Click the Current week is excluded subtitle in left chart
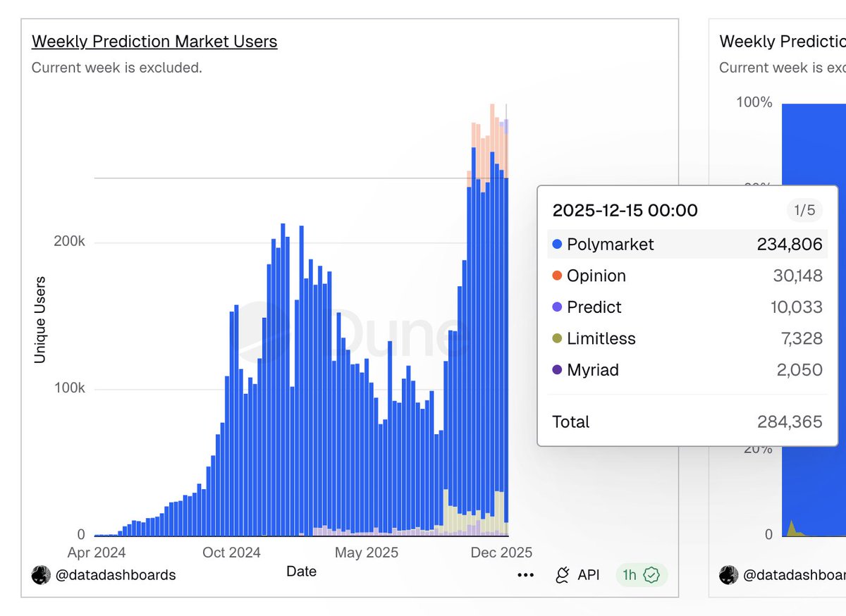This screenshot has height=616, width=846. [x=117, y=68]
